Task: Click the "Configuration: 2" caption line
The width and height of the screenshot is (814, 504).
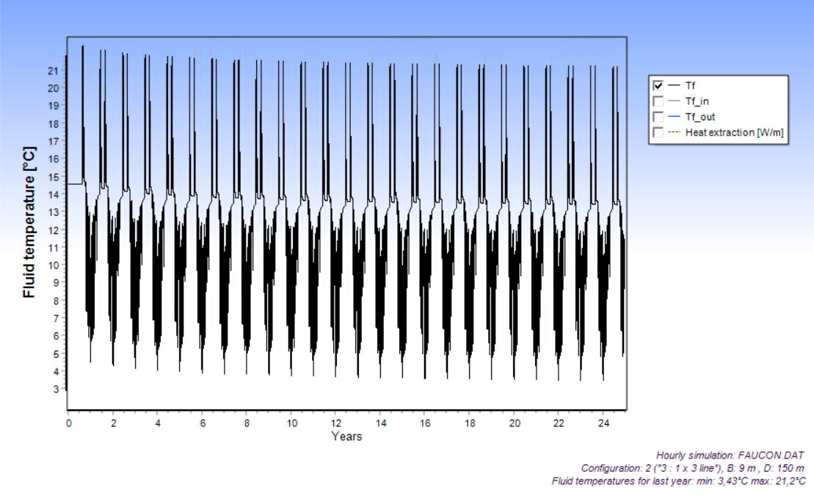Action: click(692, 468)
